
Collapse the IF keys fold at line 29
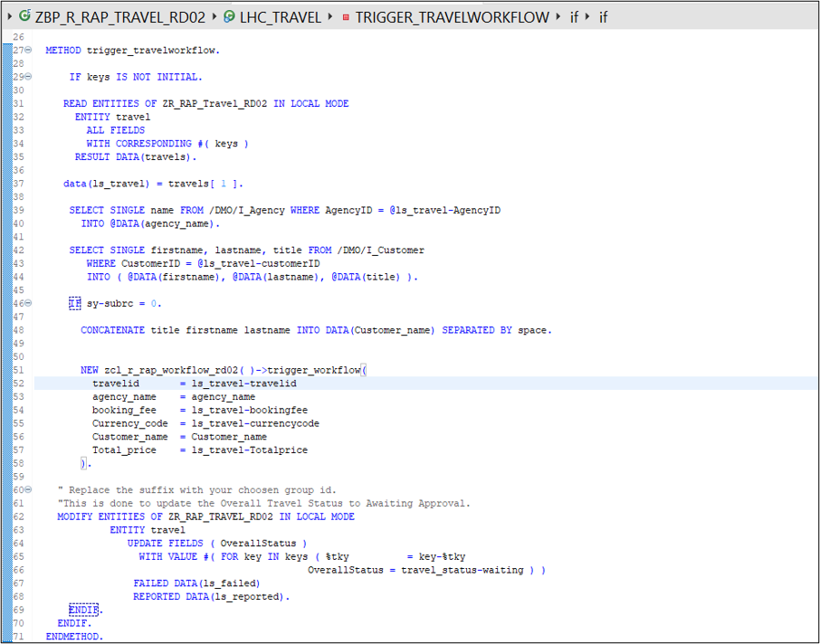(28, 77)
